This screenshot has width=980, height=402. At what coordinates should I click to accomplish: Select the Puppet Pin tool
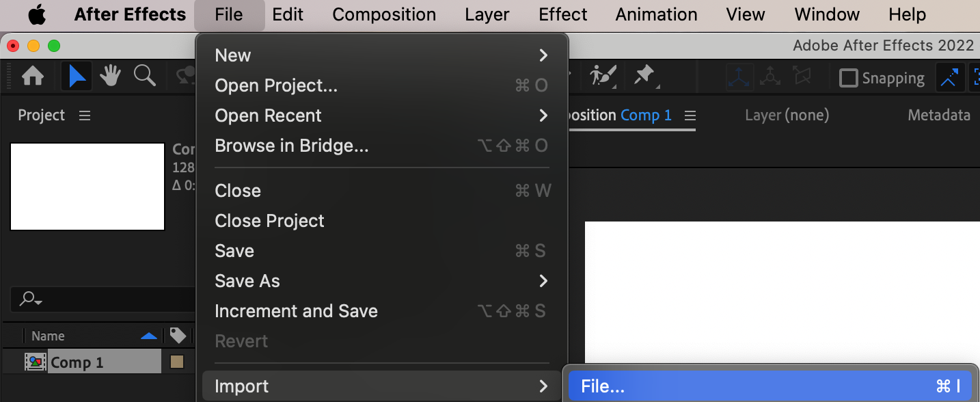pyautogui.click(x=644, y=76)
